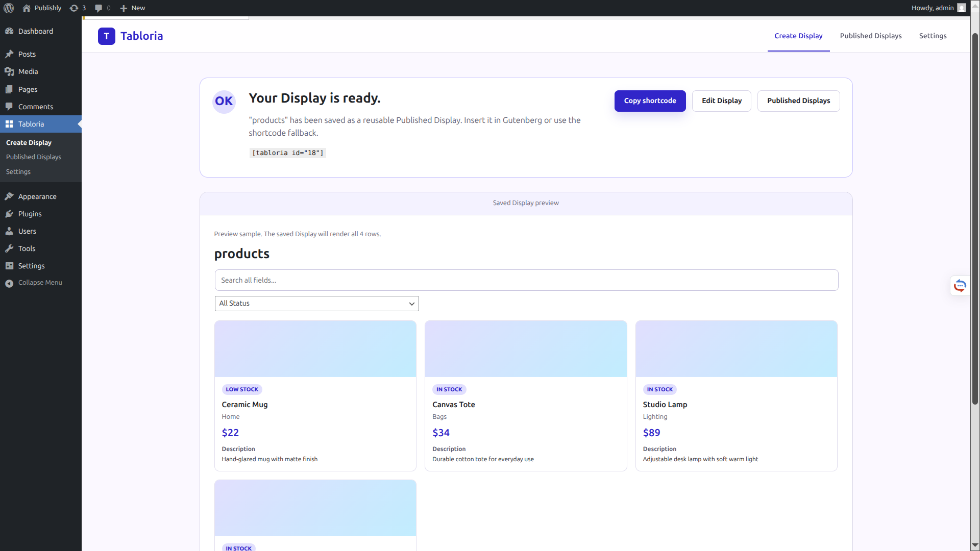Image resolution: width=980 pixels, height=551 pixels.
Task: Click the Search all fields input
Action: click(x=526, y=280)
